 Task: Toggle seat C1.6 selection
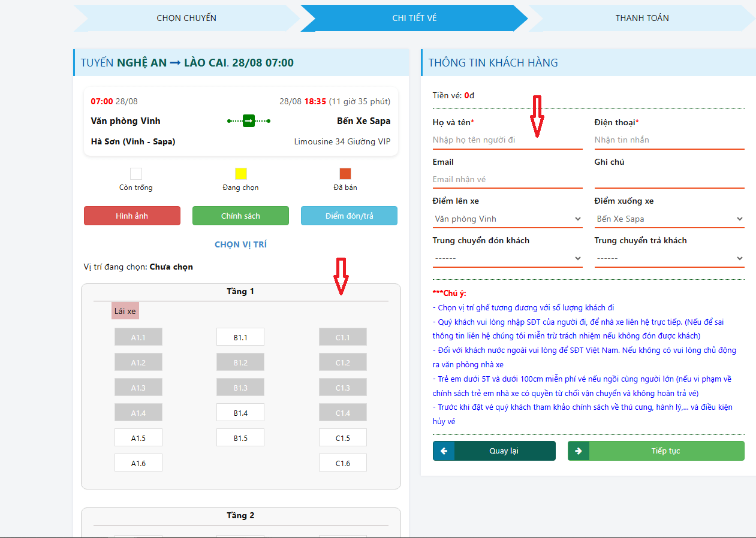[x=342, y=463]
